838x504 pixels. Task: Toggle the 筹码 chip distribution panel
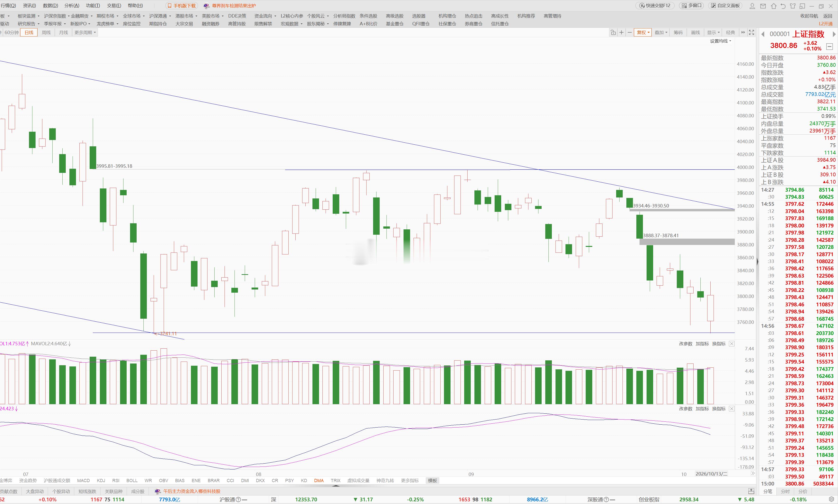(x=678, y=33)
